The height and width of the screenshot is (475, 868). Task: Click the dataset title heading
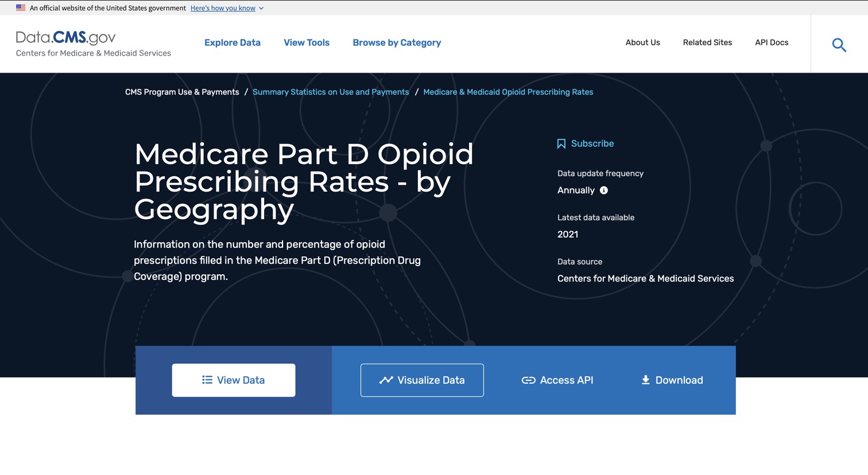pyautogui.click(x=304, y=181)
